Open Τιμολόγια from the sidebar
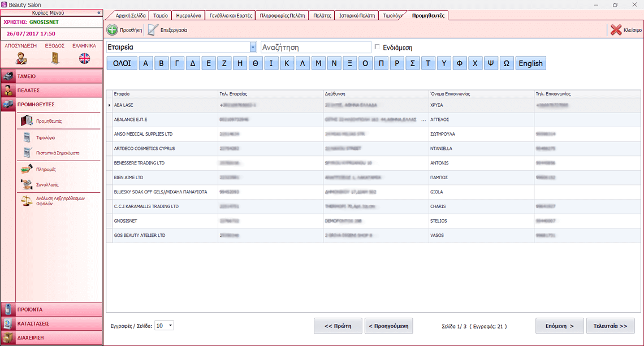The width and height of the screenshot is (644, 346). click(x=45, y=137)
